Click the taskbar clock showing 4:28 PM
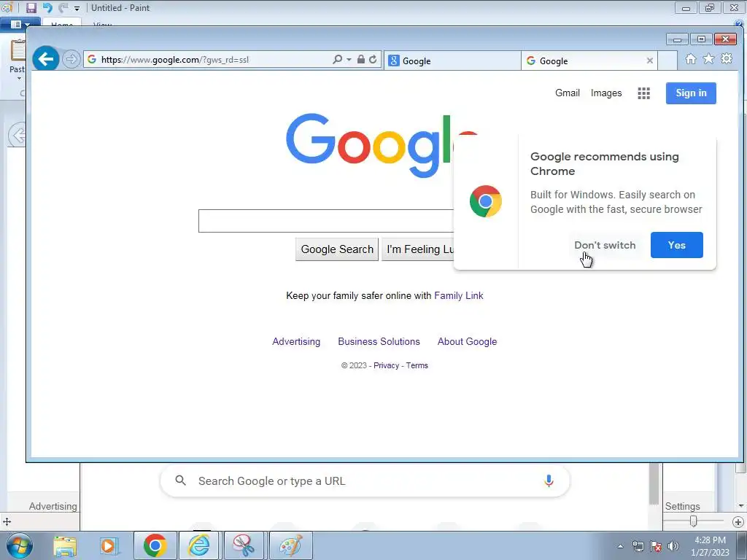 [x=710, y=546]
